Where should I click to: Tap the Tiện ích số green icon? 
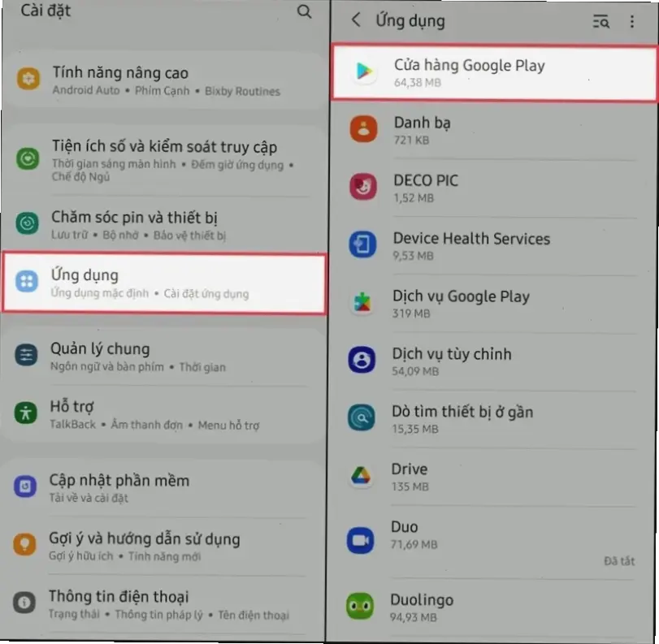pos(28,159)
